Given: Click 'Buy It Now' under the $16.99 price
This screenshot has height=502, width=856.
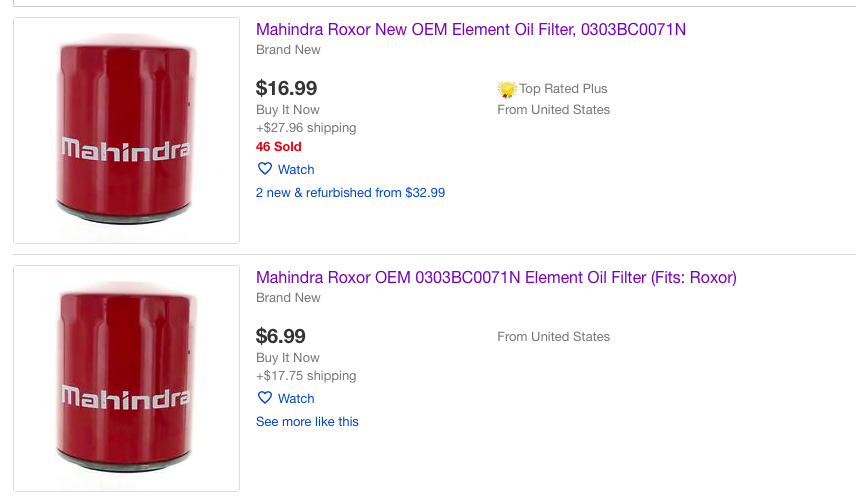Looking at the screenshot, I should 288,110.
